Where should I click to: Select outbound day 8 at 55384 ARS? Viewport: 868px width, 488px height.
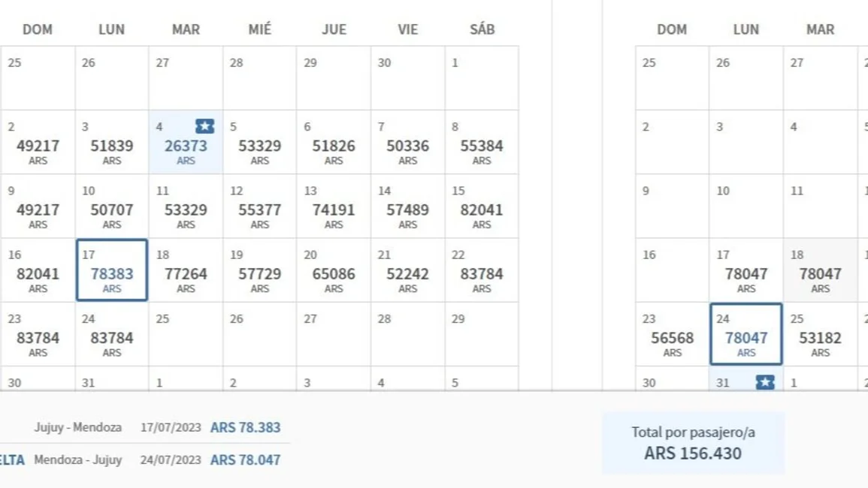pos(482,142)
